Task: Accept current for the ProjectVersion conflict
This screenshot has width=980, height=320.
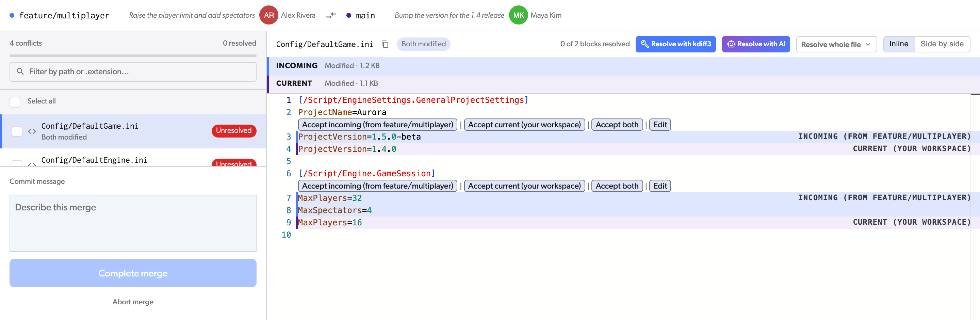Action: pos(524,125)
